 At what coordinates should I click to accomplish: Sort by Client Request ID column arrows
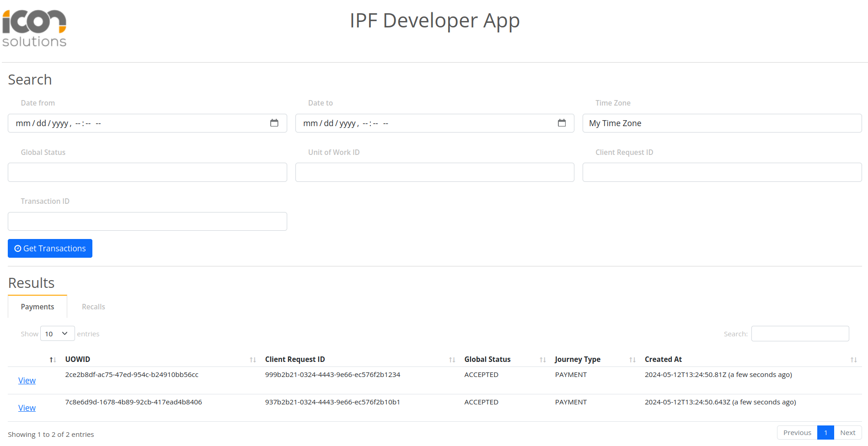click(x=452, y=360)
